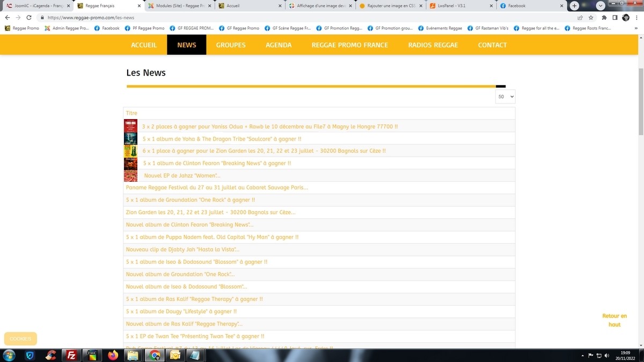Open Nouveau clip de Djabty Jah article
Image resolution: width=644 pixels, height=362 pixels.
coord(182,249)
